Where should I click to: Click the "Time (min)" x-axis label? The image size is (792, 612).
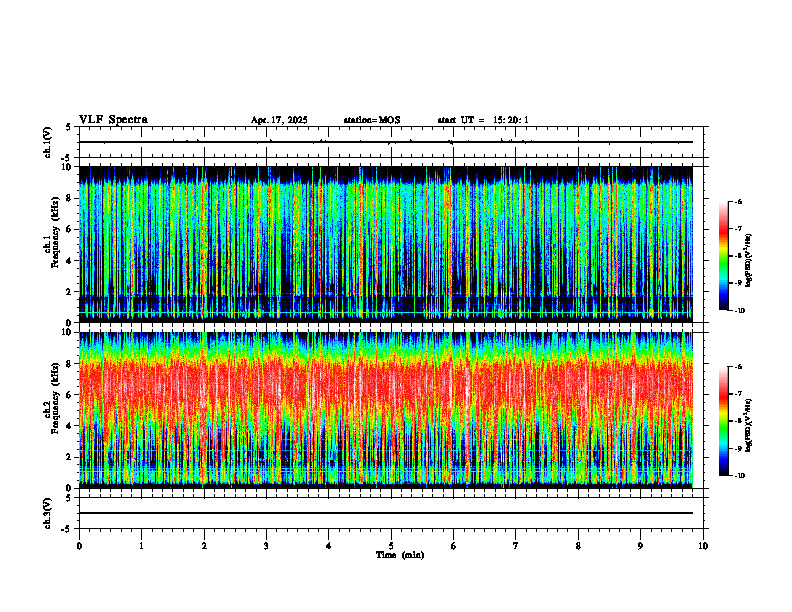click(400, 555)
